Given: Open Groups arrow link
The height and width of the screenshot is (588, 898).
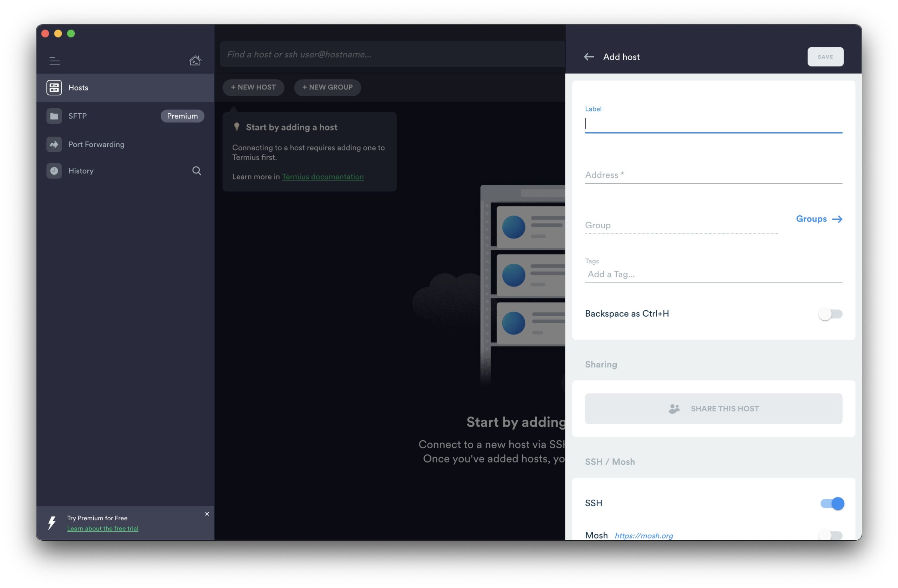Looking at the screenshot, I should tap(819, 219).
